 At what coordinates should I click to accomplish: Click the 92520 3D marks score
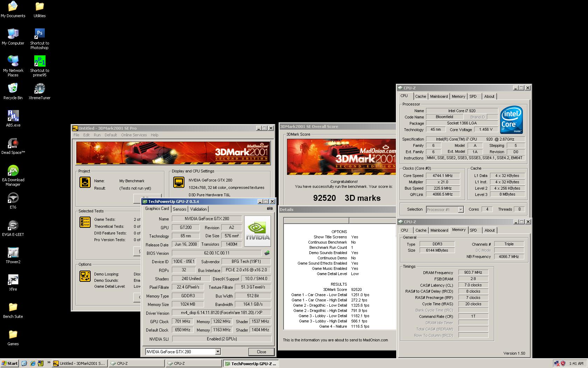346,198
